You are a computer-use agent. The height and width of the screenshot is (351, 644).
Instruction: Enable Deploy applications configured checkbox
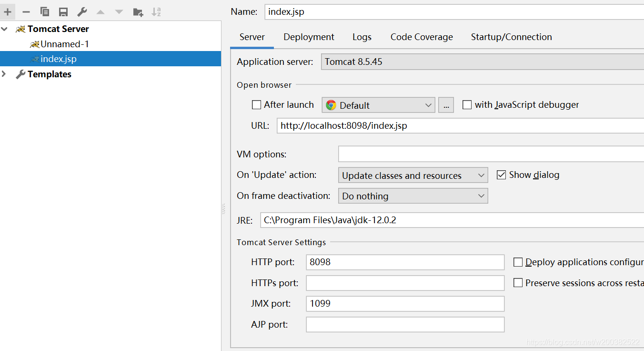(x=518, y=262)
